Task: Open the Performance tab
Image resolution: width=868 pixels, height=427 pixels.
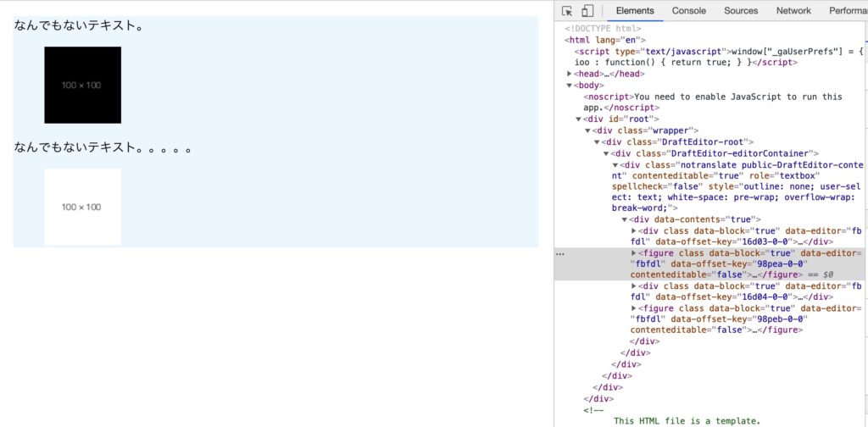Action: click(x=847, y=10)
